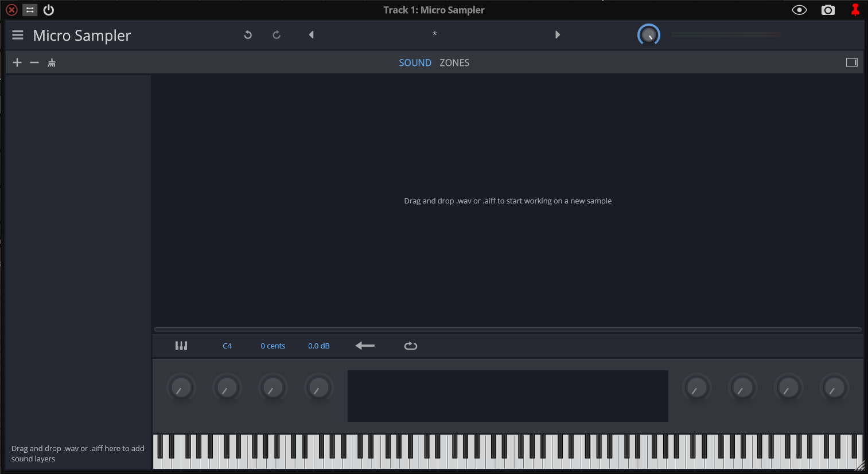Open the Micro Sampler hamburger menu
The image size is (868, 474).
pyautogui.click(x=18, y=36)
